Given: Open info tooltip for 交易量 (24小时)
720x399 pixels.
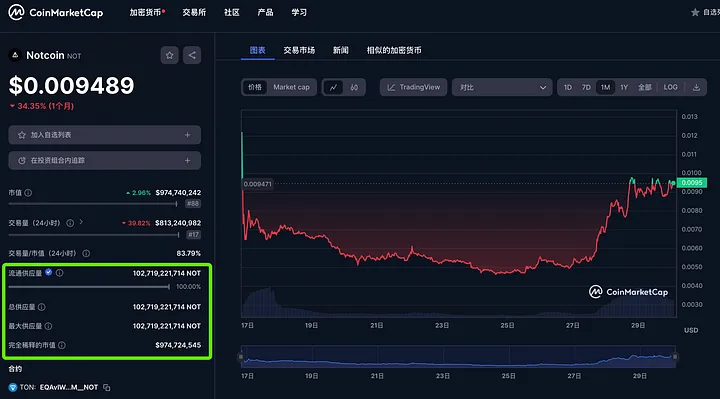Looking at the screenshot, I should pyautogui.click(x=70, y=223).
